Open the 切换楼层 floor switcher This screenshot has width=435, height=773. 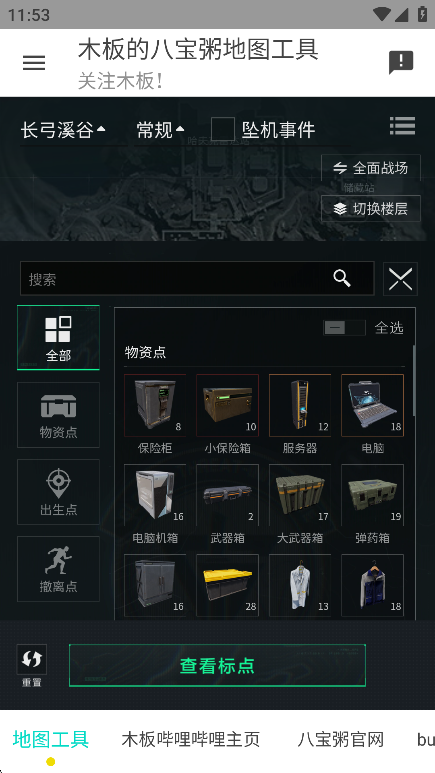(x=371, y=209)
